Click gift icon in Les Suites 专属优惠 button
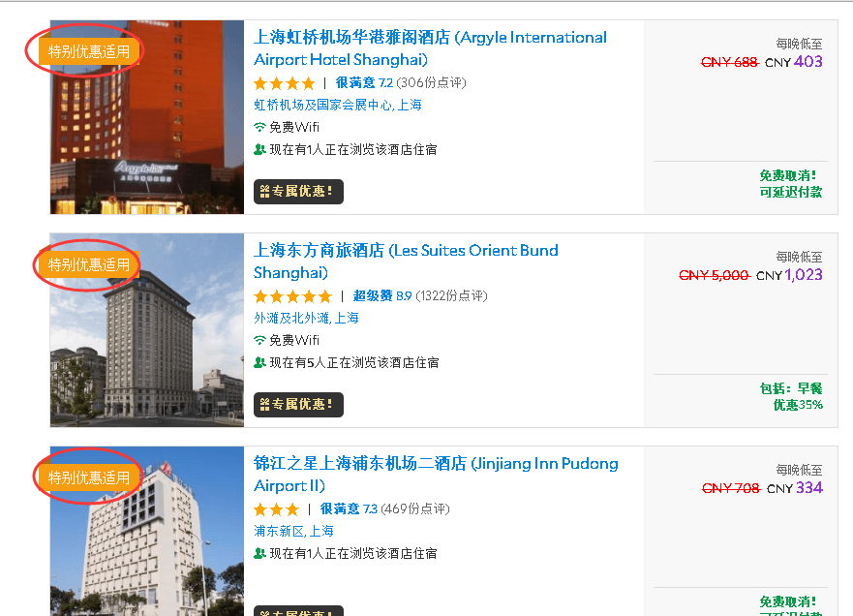This screenshot has height=616, width=853. [x=265, y=405]
